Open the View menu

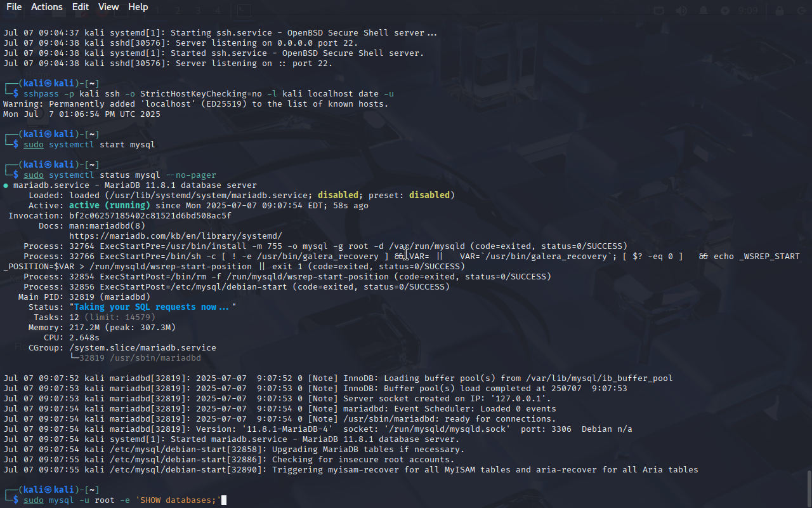pos(108,7)
